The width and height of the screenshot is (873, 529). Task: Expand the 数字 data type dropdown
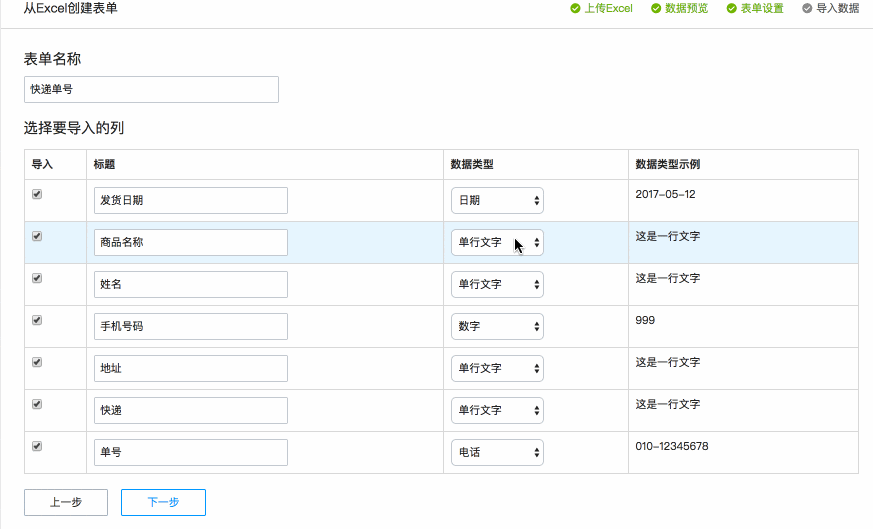[x=497, y=327]
